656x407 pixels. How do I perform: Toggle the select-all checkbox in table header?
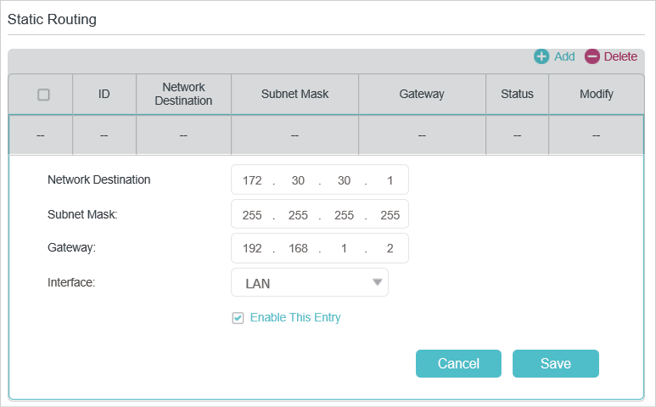[44, 95]
